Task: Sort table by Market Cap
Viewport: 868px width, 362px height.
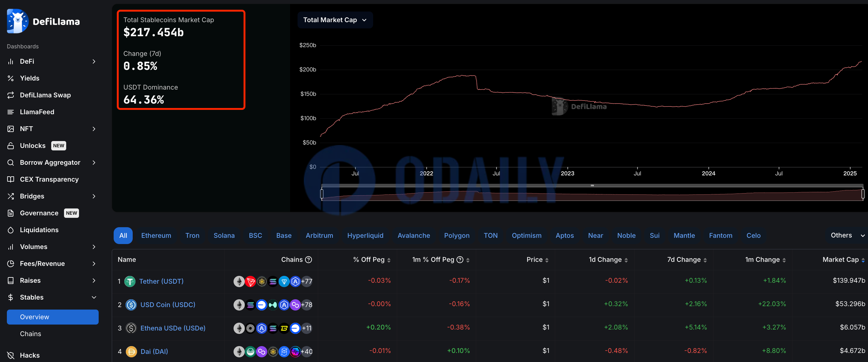Action: coord(843,259)
